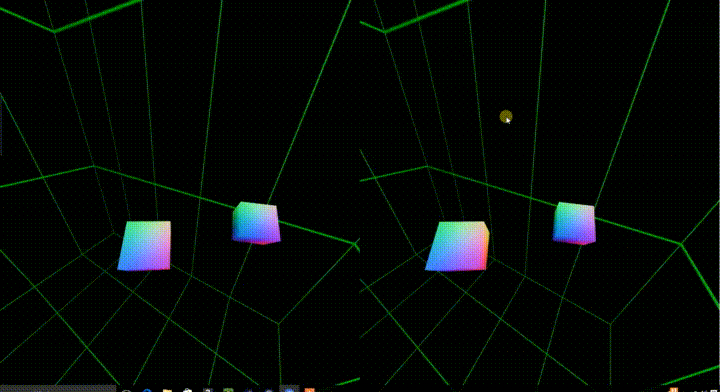Open Cortana circle icon on taskbar
This screenshot has width=720, height=392.
tap(126, 390)
